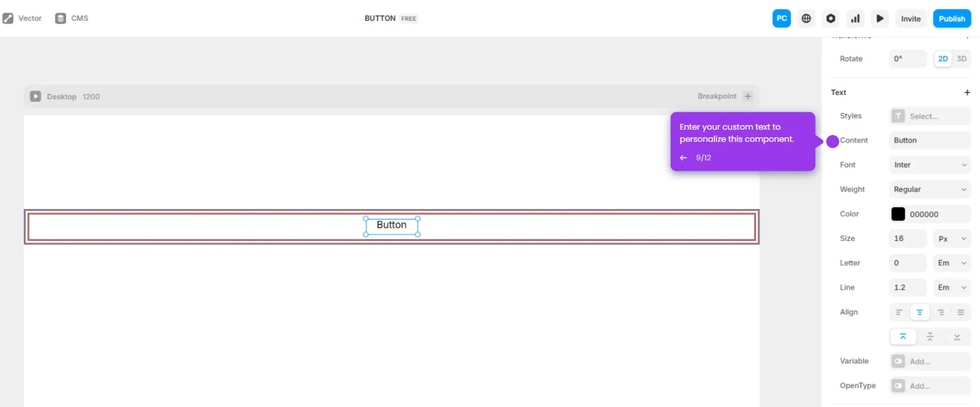980x407 pixels.
Task: Set vertical alignment to top
Action: [903, 336]
